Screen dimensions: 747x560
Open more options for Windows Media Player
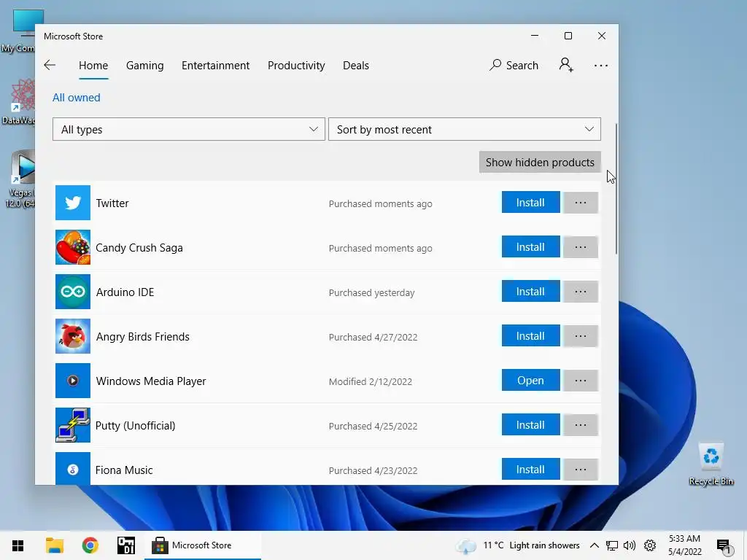[x=580, y=381]
